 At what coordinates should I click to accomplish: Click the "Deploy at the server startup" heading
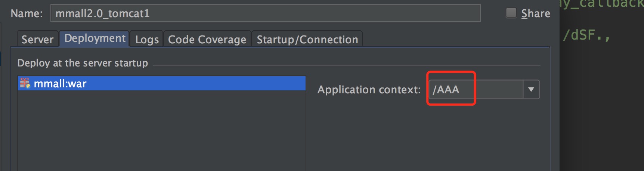coord(83,63)
